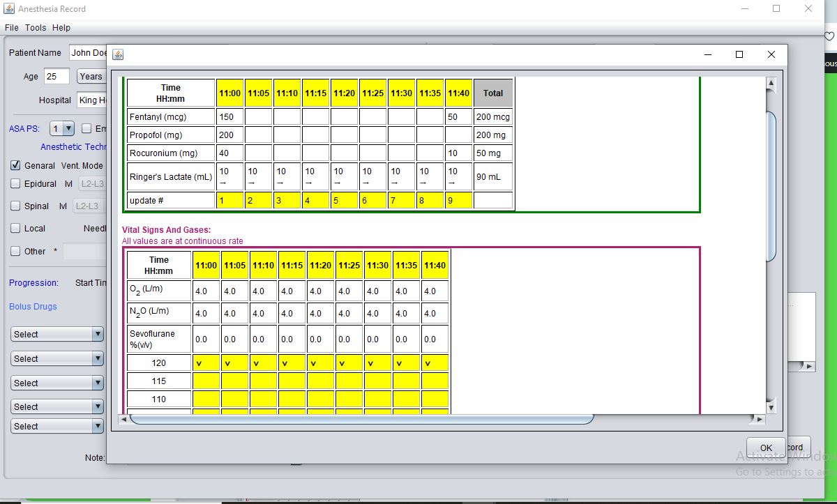The width and height of the screenshot is (837, 504).
Task: Open the Tools menu
Action: click(x=36, y=28)
